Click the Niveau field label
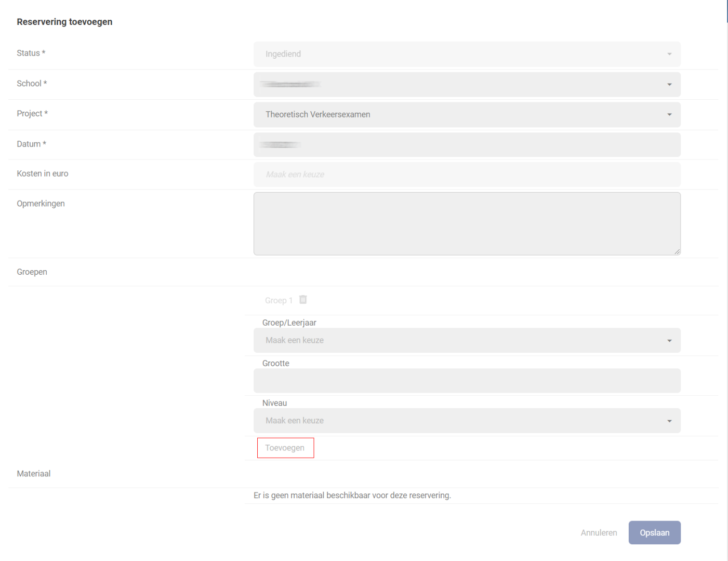 point(274,403)
